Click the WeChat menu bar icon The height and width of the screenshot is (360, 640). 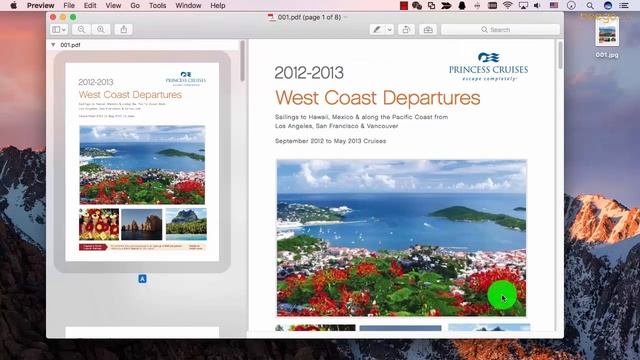click(x=417, y=5)
